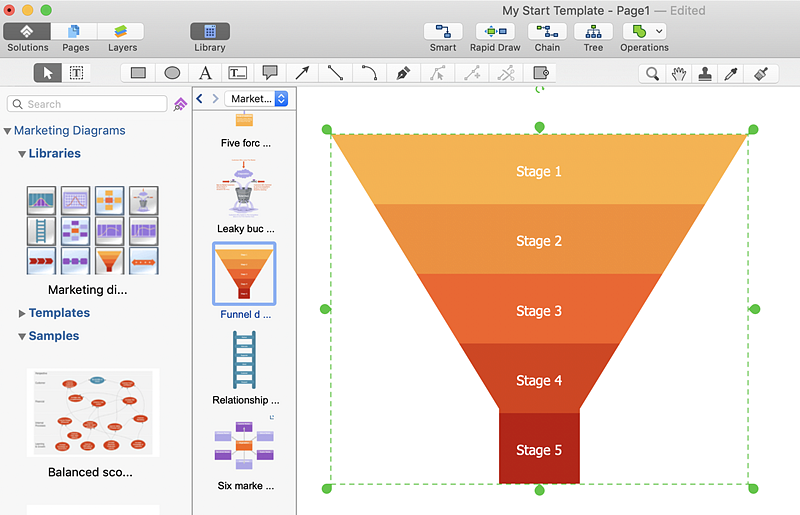Pick the Text tool with letter A
Image resolution: width=800 pixels, height=515 pixels.
(205, 73)
